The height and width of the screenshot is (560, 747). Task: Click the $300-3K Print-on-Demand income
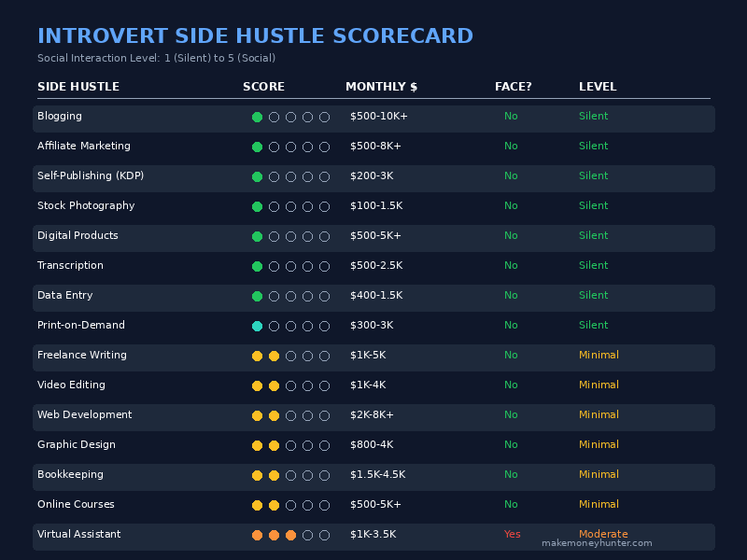[372, 325]
